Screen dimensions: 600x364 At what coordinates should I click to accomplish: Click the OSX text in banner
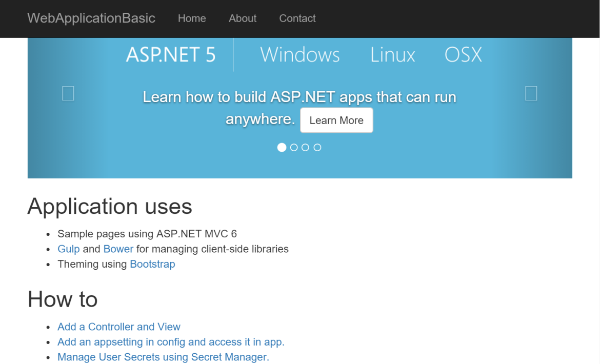(x=463, y=55)
